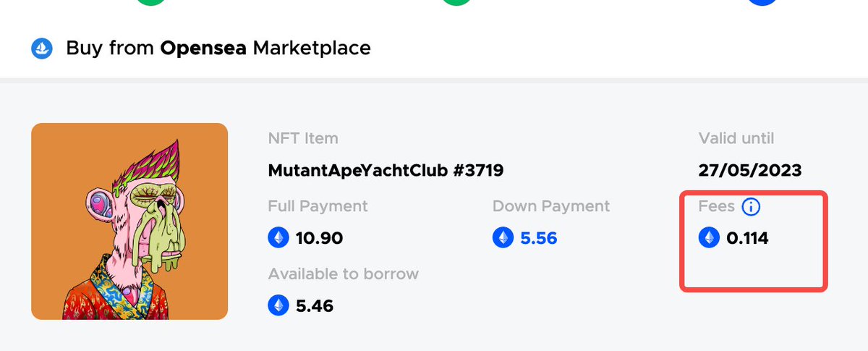The height and width of the screenshot is (351, 868).
Task: Click the Fees label text
Action: [717, 206]
